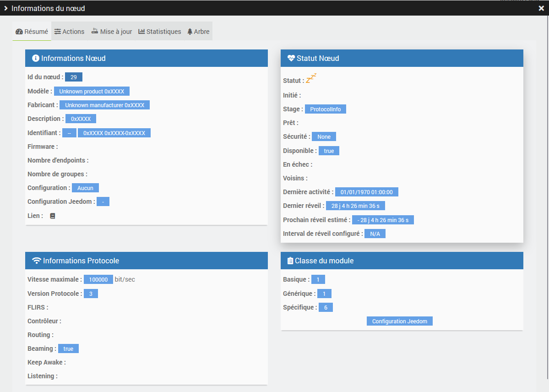This screenshot has height=392, width=549.
Task: Click the Unknown manufacturer 0xXXXX label
Action: coord(105,105)
